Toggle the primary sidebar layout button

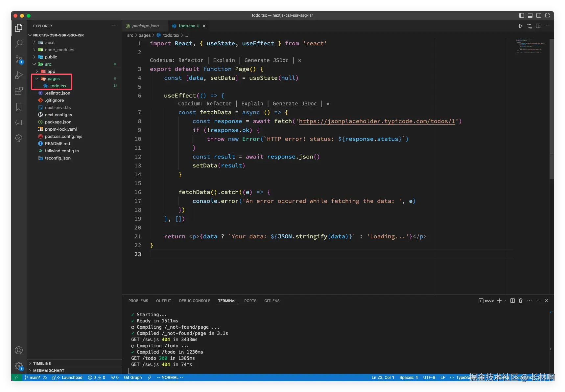(x=522, y=15)
